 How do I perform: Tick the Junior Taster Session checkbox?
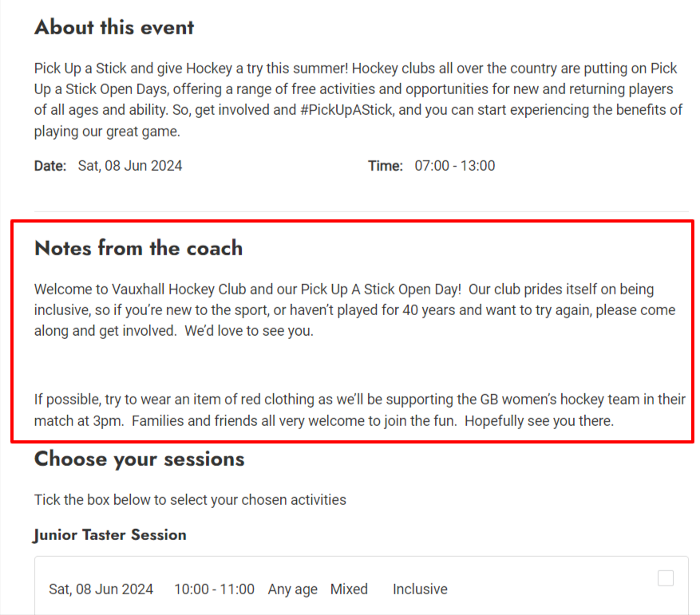pos(665,578)
